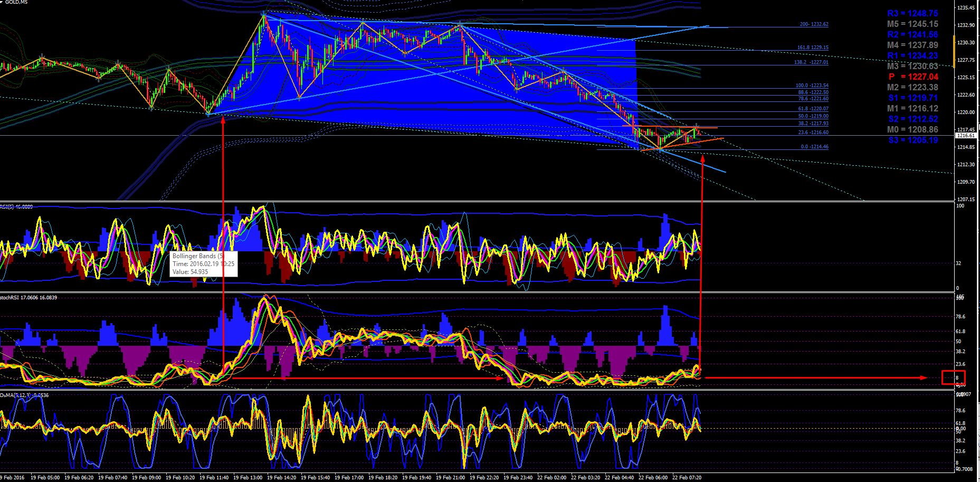Select the M0 = 1208.86 midpoint label
Image resolution: width=980 pixels, height=482 pixels.
912,130
